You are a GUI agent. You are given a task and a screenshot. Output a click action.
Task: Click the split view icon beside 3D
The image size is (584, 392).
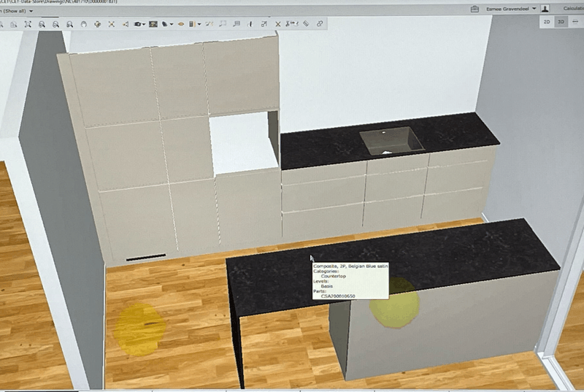click(x=575, y=22)
